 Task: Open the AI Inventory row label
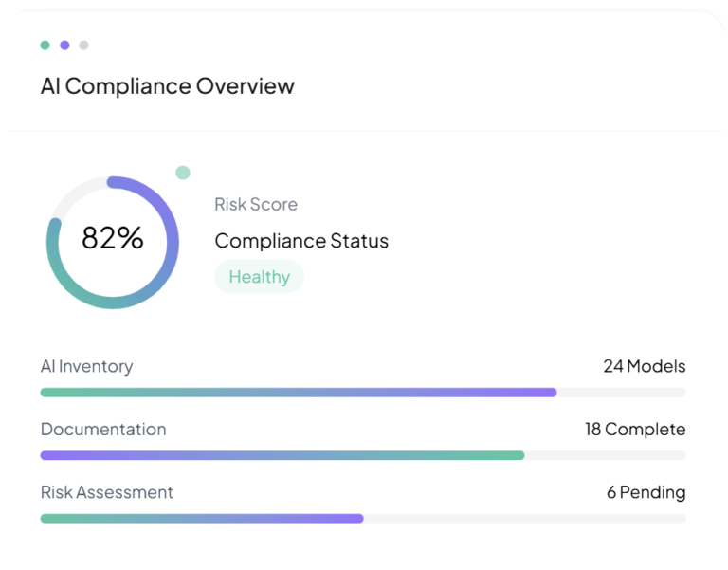coord(86,366)
